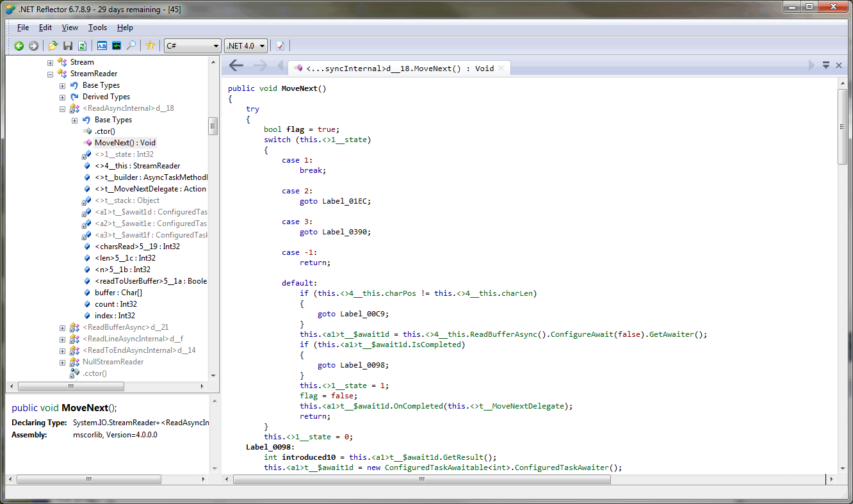The height and width of the screenshot is (504, 853).
Task: Click the Refresh toolbar icon
Action: click(x=82, y=45)
